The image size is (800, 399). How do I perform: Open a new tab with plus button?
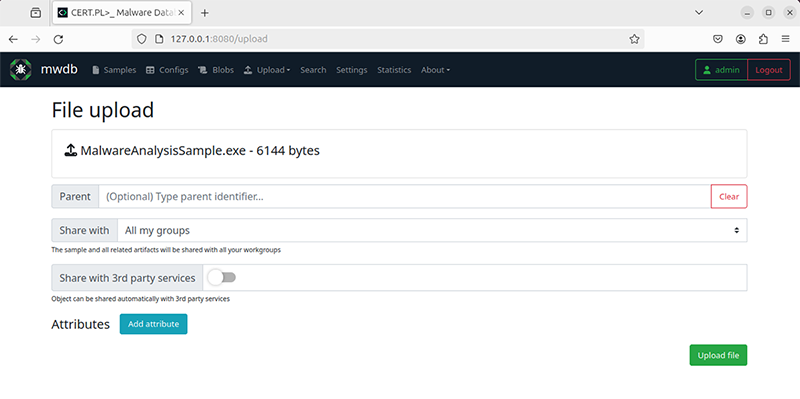coord(205,13)
